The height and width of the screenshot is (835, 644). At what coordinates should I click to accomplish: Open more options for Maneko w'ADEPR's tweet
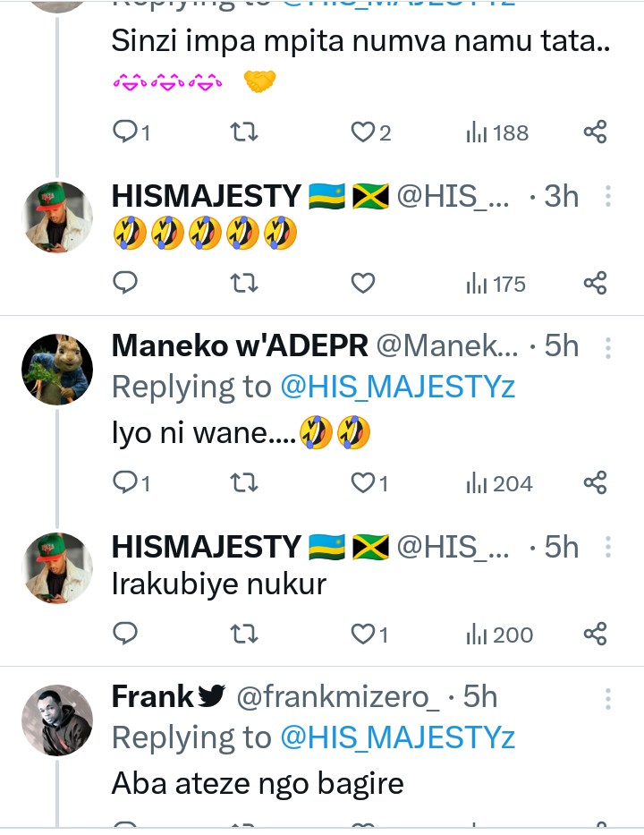click(x=608, y=347)
